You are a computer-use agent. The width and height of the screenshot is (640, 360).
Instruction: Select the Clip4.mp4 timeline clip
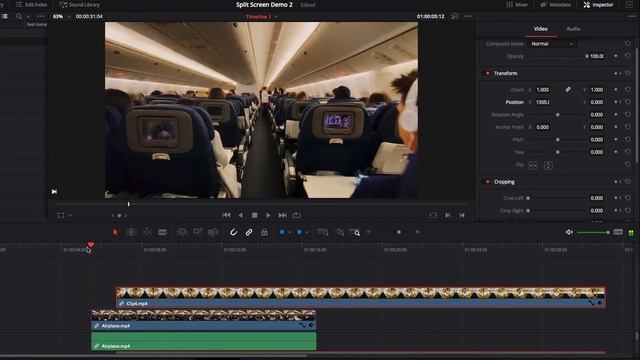coord(360,297)
